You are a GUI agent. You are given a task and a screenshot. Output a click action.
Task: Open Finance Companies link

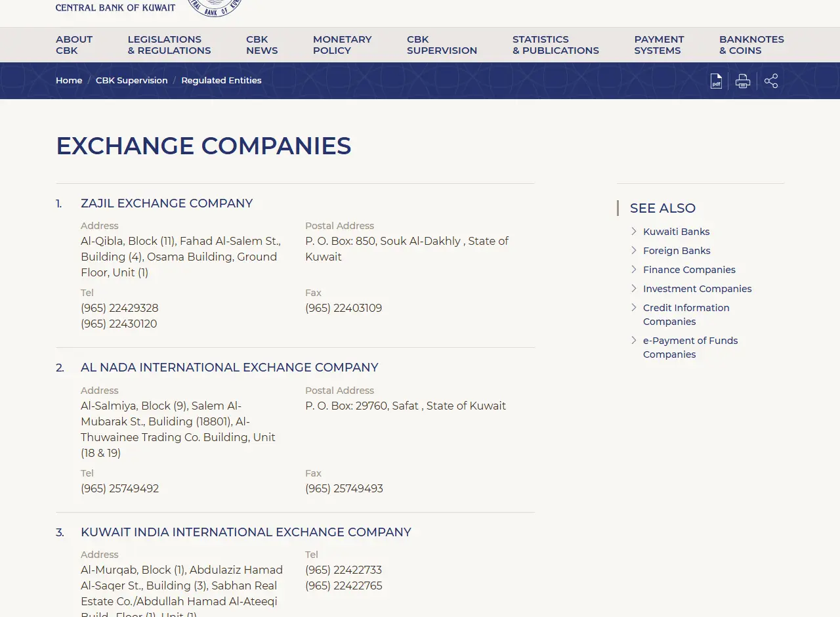tap(689, 270)
